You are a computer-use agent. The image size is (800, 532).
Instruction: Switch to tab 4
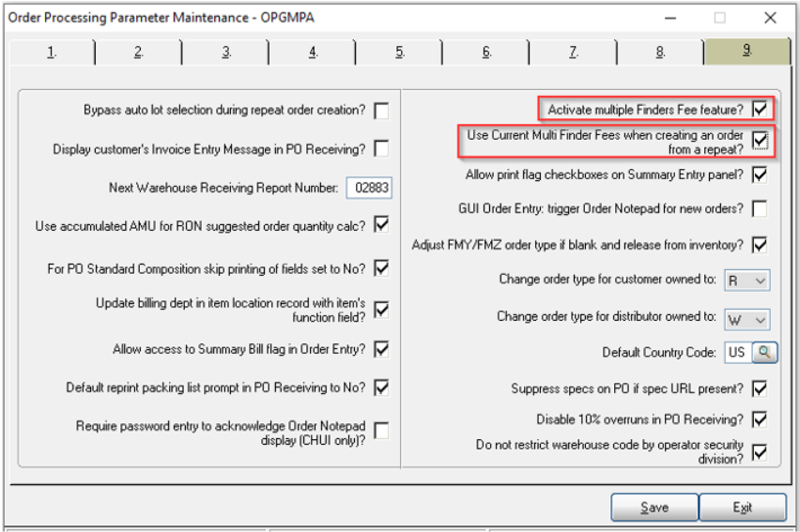[x=313, y=52]
